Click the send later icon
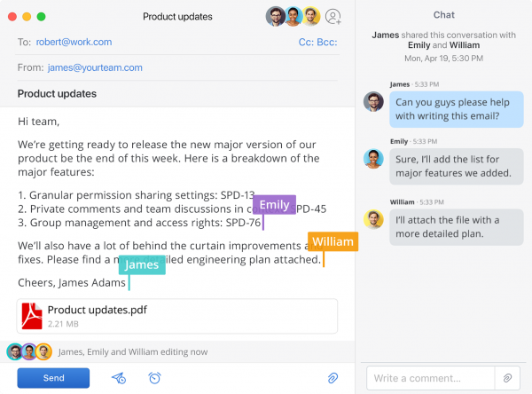Image resolution: width=532 pixels, height=394 pixels. click(119, 378)
